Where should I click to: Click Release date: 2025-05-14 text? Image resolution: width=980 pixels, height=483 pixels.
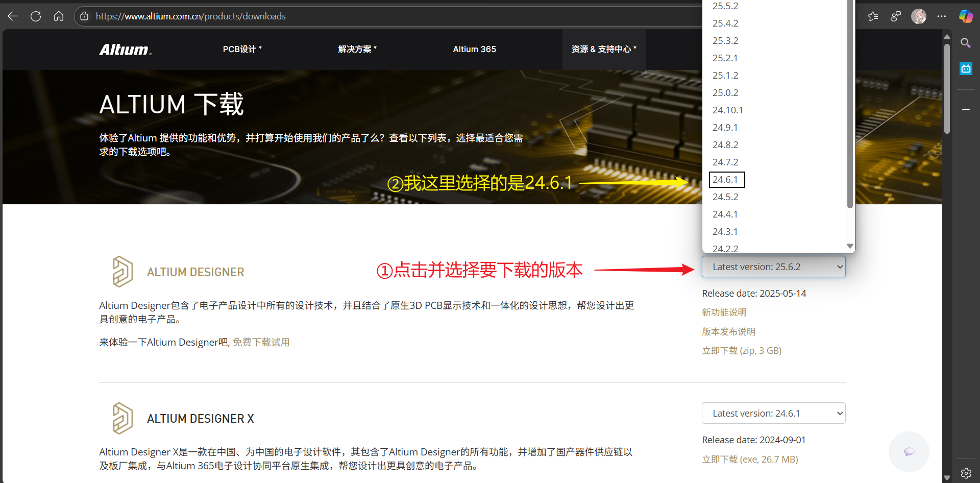[x=754, y=293]
